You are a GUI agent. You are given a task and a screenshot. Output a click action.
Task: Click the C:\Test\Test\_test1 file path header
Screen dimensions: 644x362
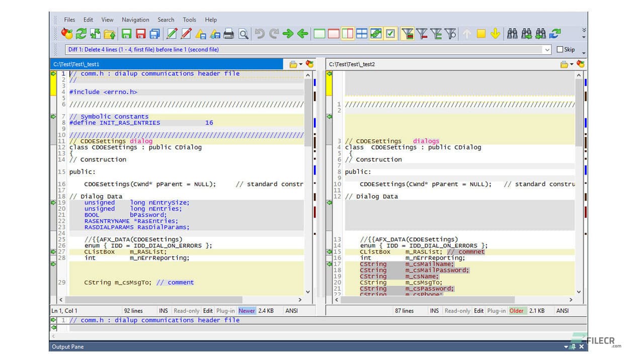(80, 64)
